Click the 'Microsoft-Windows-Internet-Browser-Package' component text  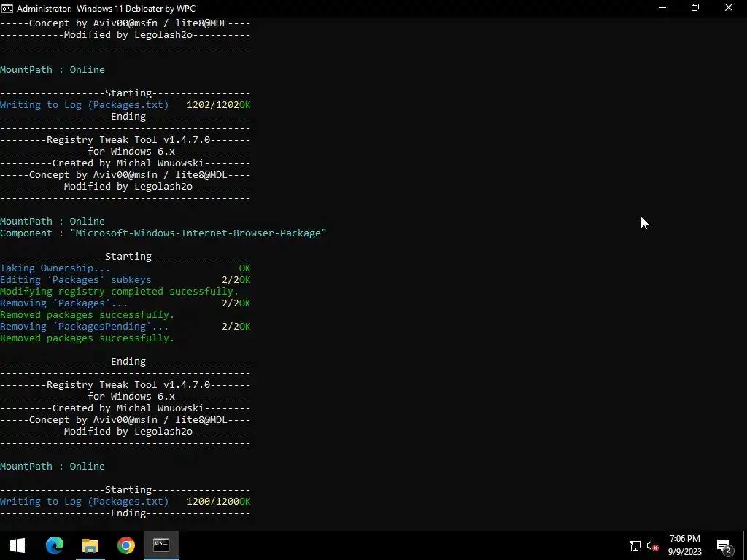(198, 233)
